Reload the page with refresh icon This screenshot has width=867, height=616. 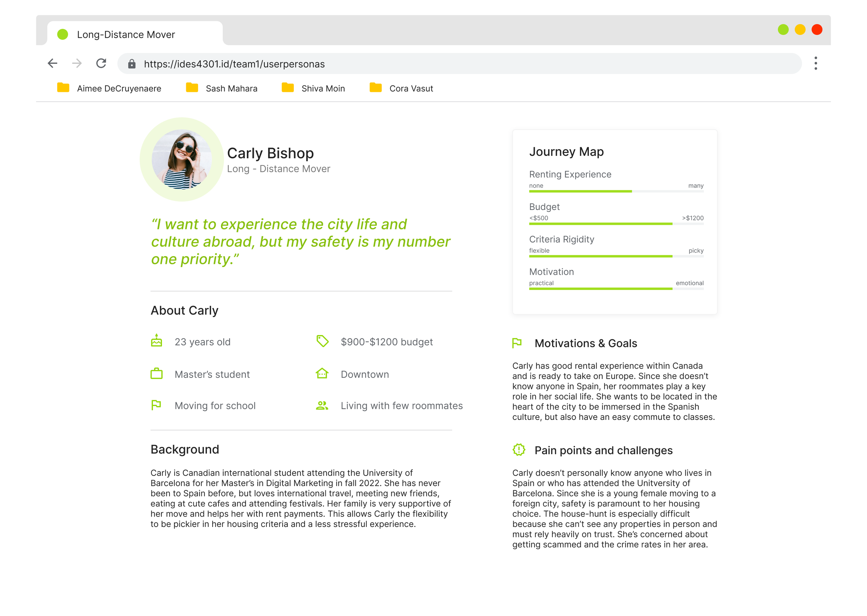point(101,63)
